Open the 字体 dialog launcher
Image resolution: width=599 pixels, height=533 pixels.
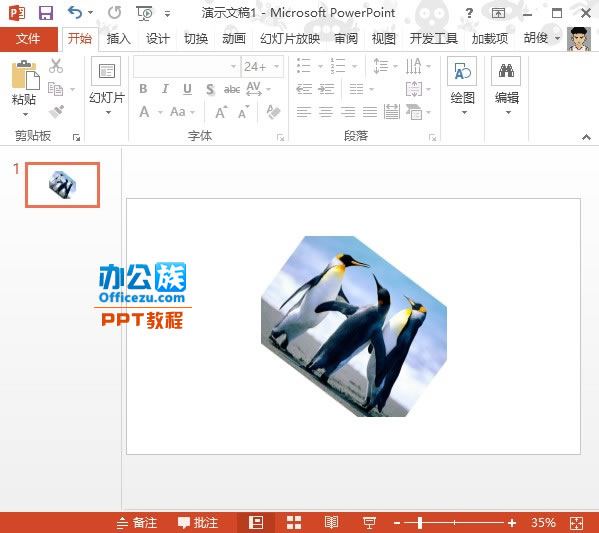[280, 138]
